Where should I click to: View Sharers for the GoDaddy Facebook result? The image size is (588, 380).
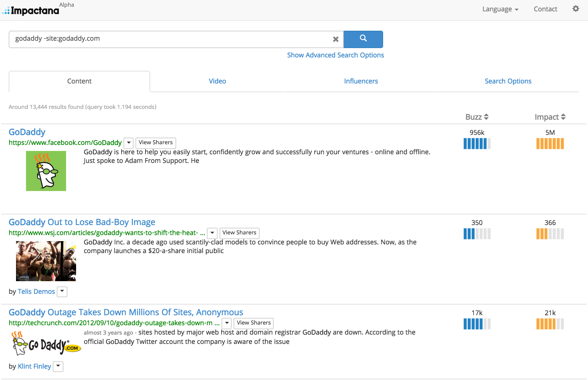[x=156, y=143]
